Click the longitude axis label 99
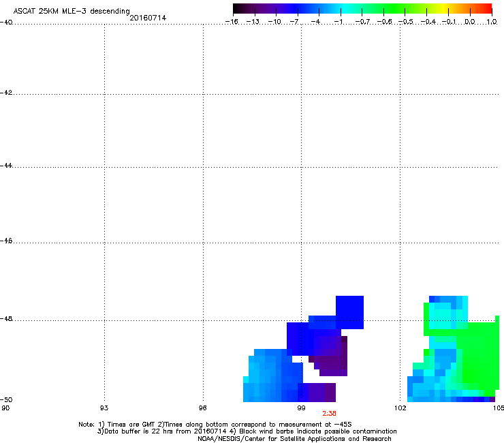Screen dimensions: 504x443 301,408
